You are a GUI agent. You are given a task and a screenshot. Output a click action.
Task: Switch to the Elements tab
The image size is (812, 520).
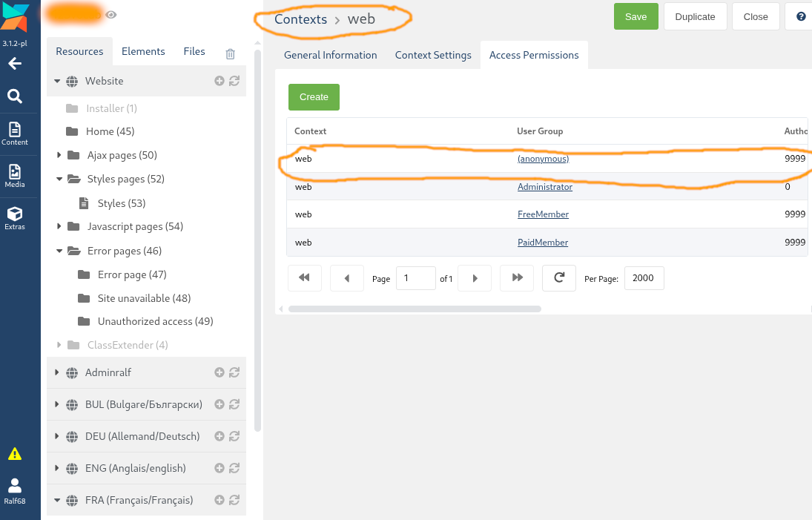[x=143, y=51]
